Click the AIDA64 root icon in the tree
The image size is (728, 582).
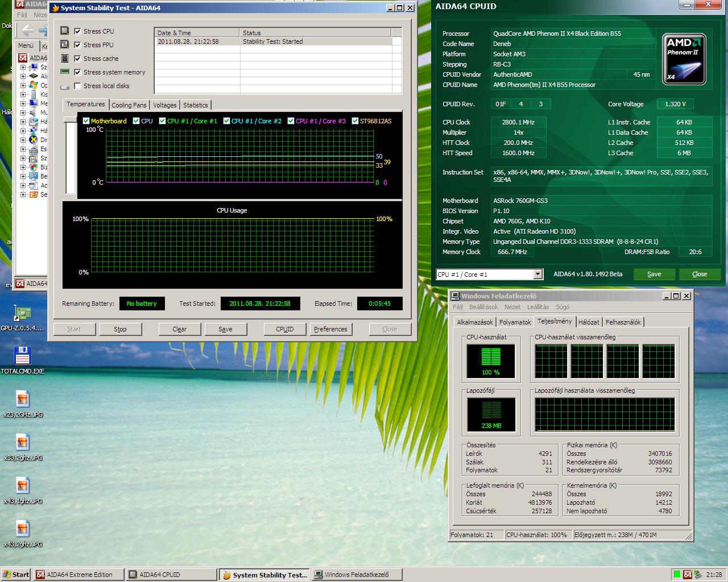(x=23, y=58)
